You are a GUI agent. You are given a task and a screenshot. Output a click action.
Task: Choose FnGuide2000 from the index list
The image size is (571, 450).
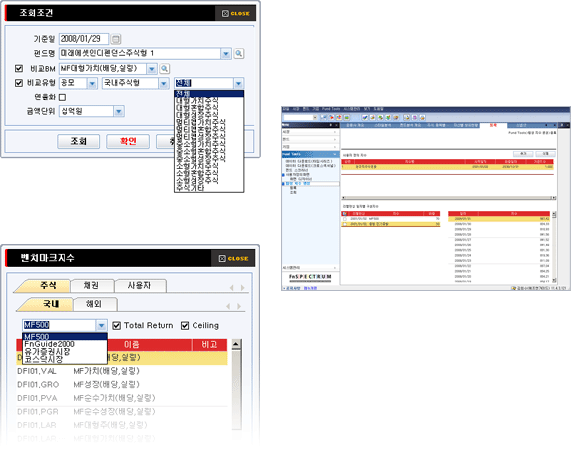coord(50,344)
